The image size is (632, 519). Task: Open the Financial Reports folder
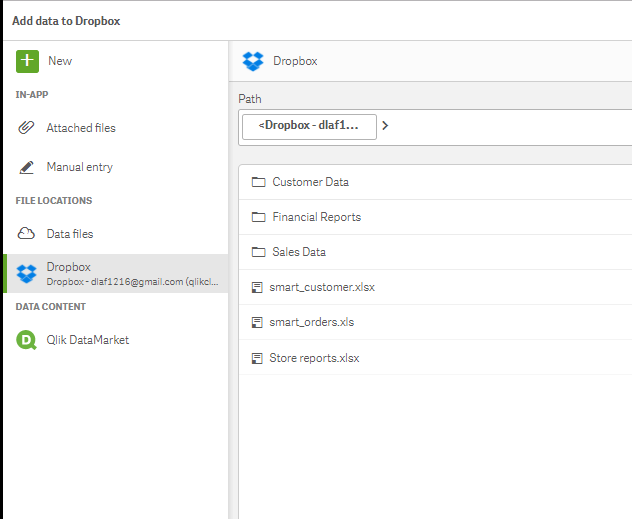click(x=316, y=217)
